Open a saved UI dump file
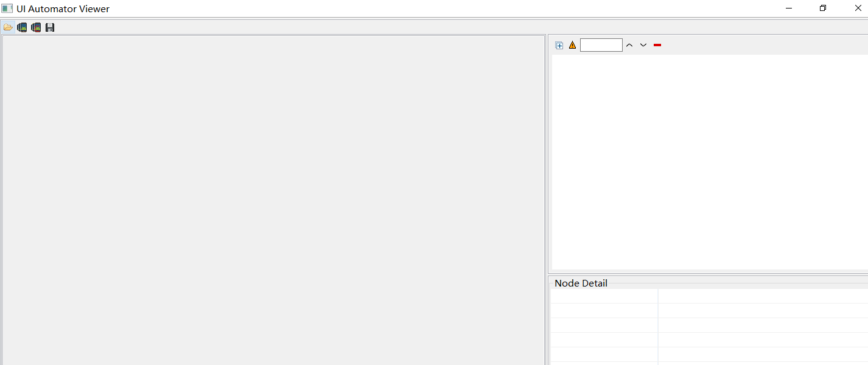Viewport: 868px width, 365px height. point(8,27)
